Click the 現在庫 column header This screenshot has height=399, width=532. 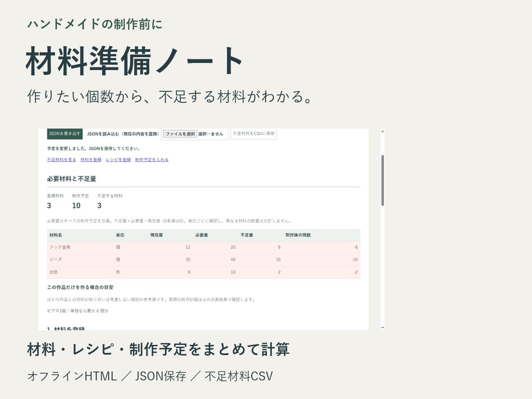point(156,235)
